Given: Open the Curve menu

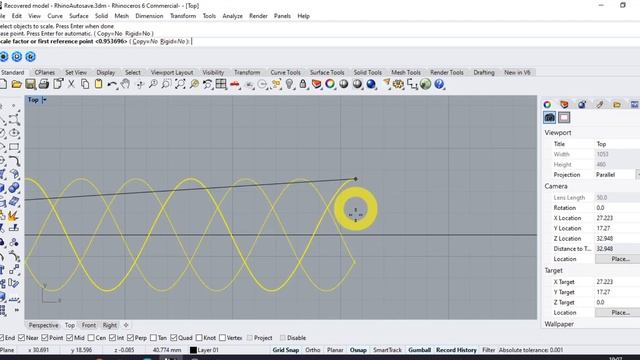Looking at the screenshot, I should pyautogui.click(x=55, y=16).
